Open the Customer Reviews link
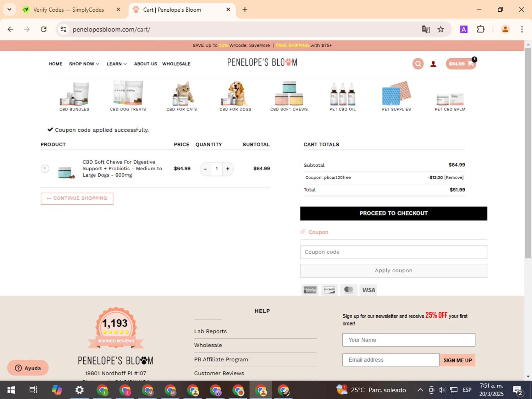532x399 pixels. coord(219,373)
